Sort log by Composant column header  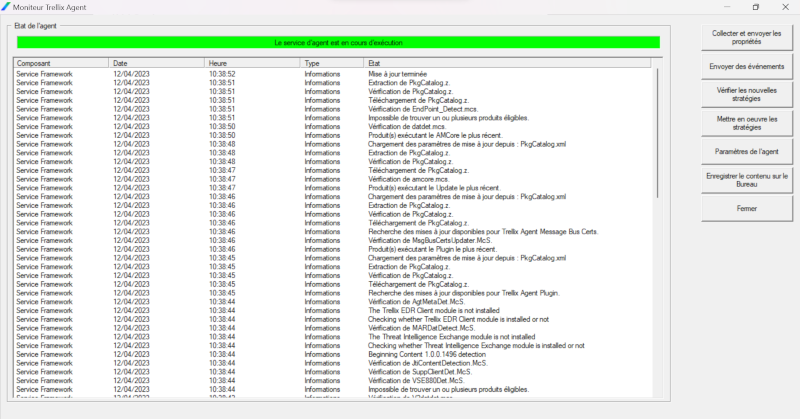tap(60, 63)
